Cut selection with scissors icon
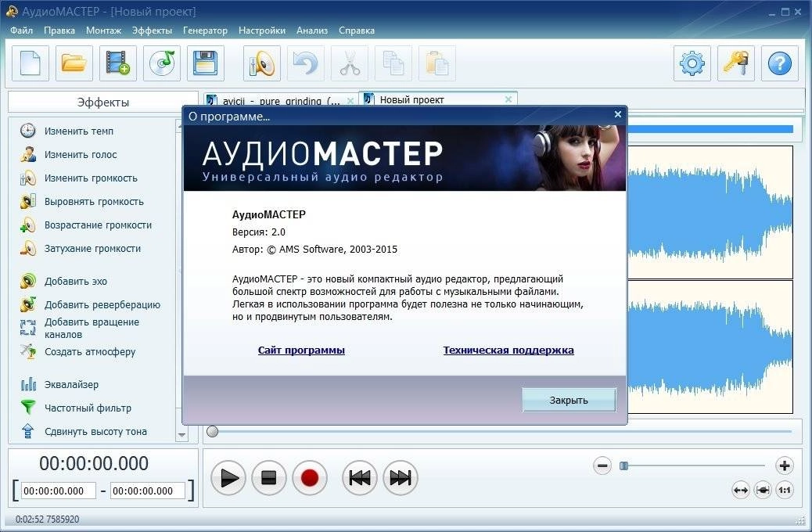 [350, 63]
